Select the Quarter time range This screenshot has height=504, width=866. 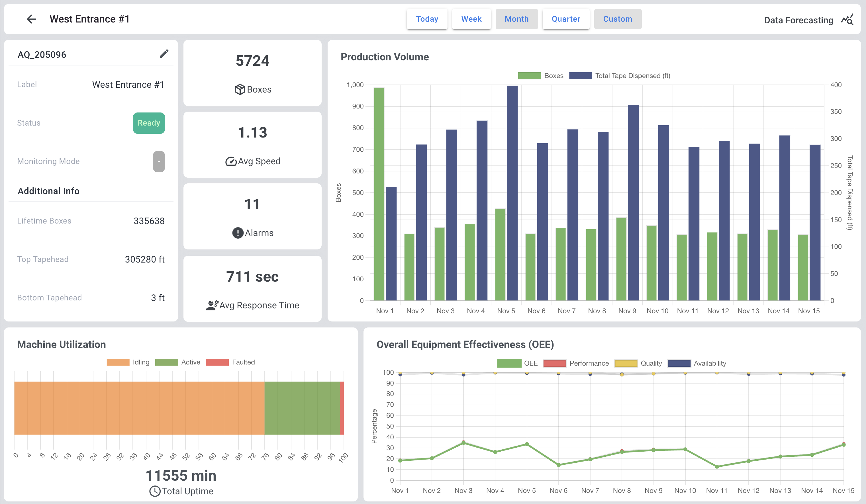(x=566, y=19)
